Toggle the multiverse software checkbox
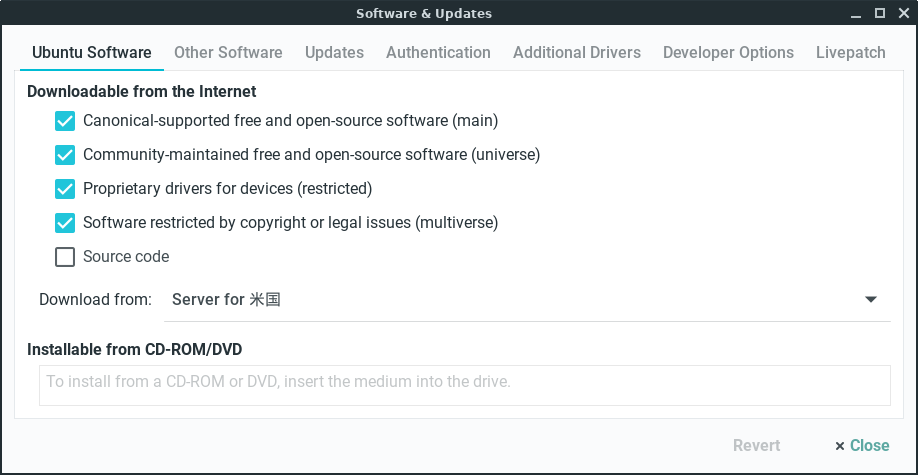Image resolution: width=918 pixels, height=475 pixels. pos(65,223)
